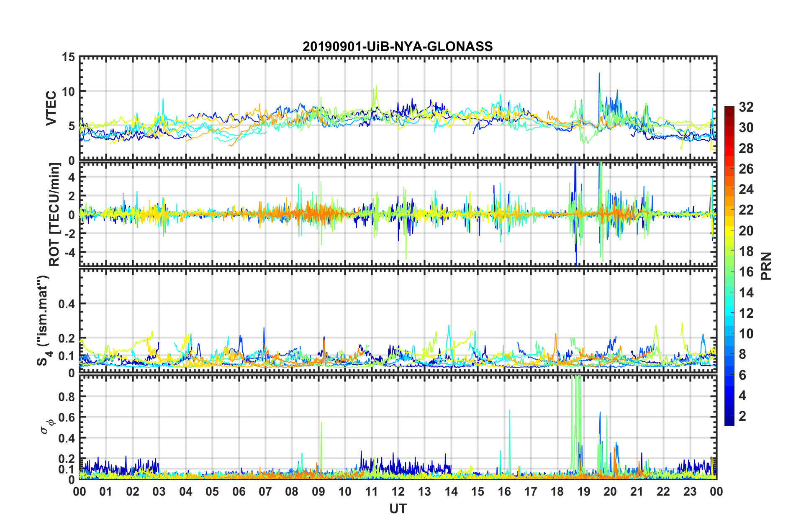
Task: Select the dark blue bottom of the PRN colorbar
Action: pyautogui.click(x=729, y=421)
